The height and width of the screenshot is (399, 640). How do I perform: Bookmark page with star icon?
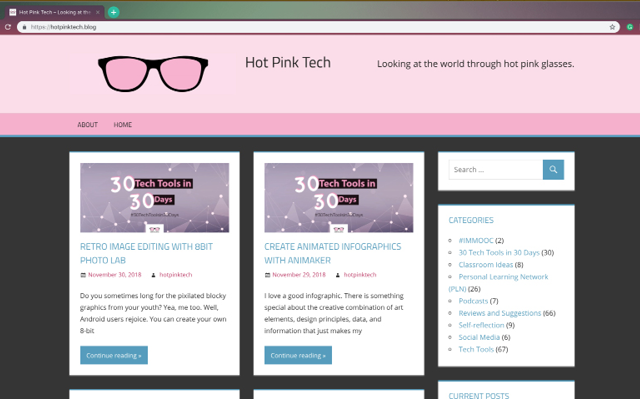612,27
